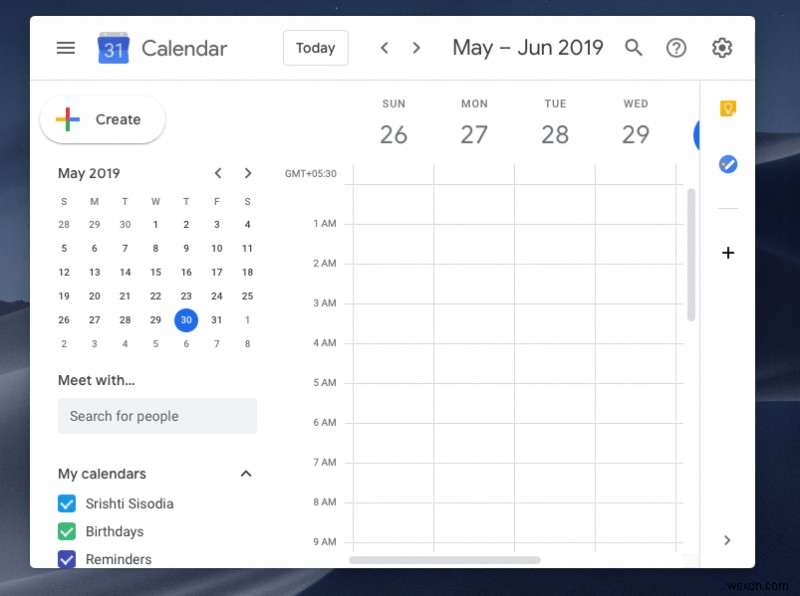Toggle the Reminders calendar checkbox

67,559
